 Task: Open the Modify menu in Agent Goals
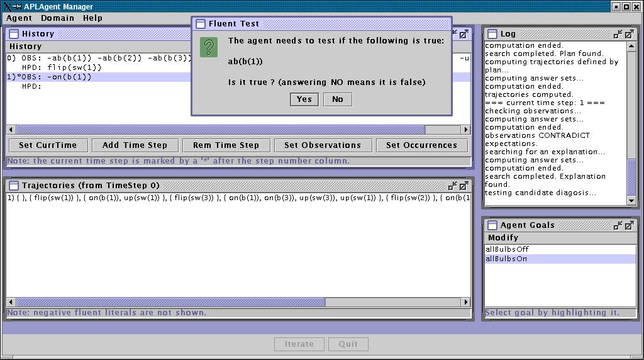click(503, 238)
